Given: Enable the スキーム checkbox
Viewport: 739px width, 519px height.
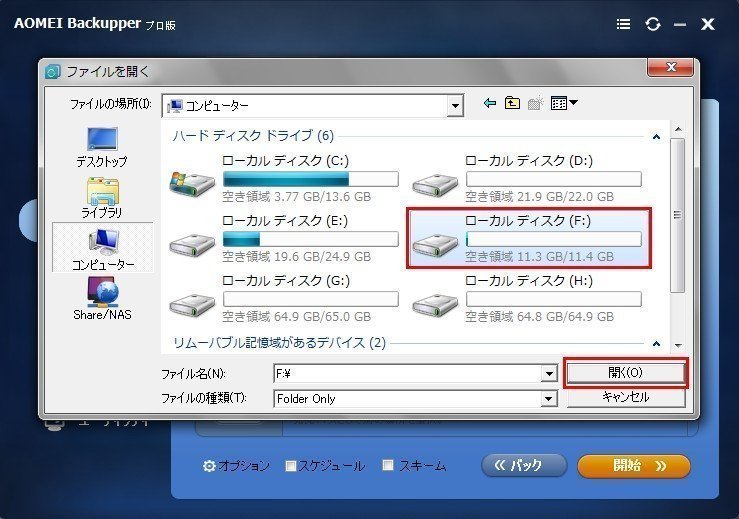Looking at the screenshot, I should coord(388,465).
